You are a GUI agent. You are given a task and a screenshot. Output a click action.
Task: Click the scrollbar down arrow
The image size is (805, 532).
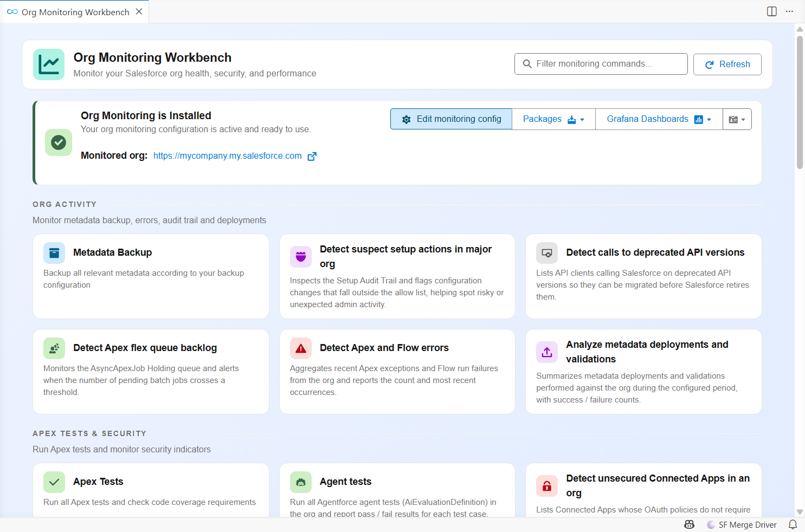[800, 512]
